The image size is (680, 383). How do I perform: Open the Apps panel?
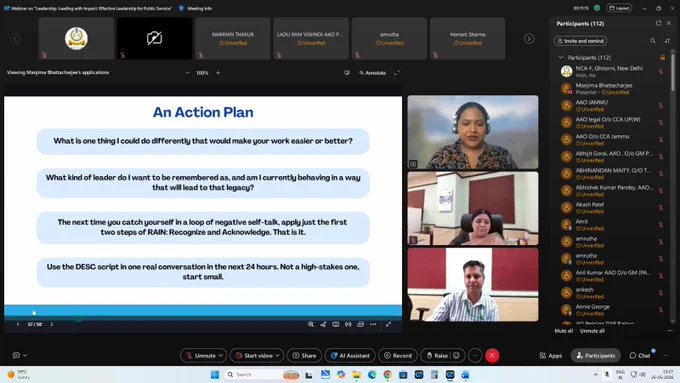tap(551, 355)
